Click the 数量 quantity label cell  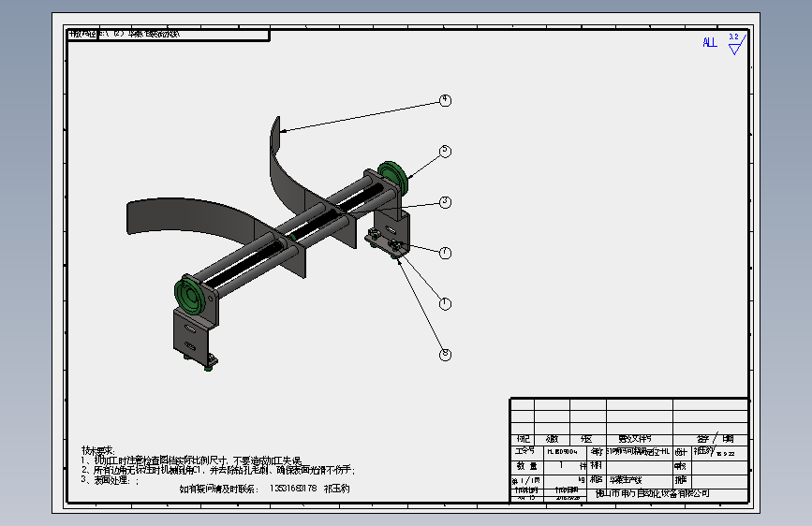point(526,466)
